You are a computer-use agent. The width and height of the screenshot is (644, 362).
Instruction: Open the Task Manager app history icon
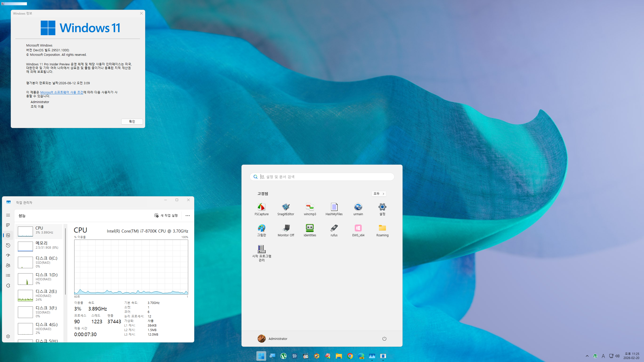tap(8, 245)
